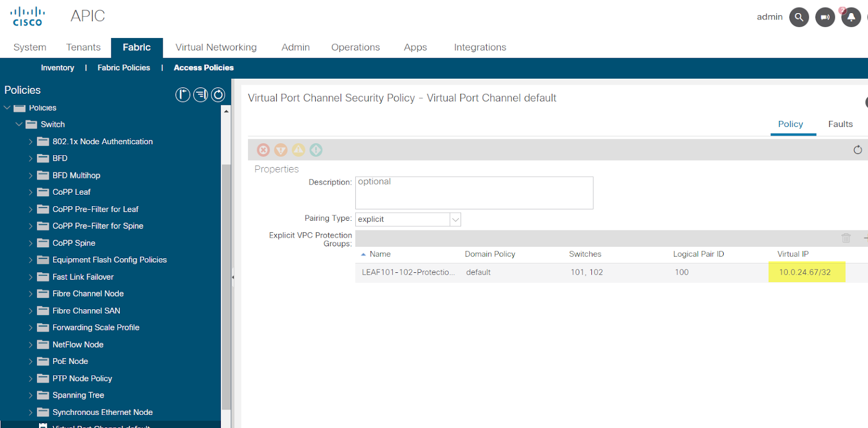Click the Switch folder icon
Image resolution: width=868 pixels, height=428 pixels.
pos(31,124)
